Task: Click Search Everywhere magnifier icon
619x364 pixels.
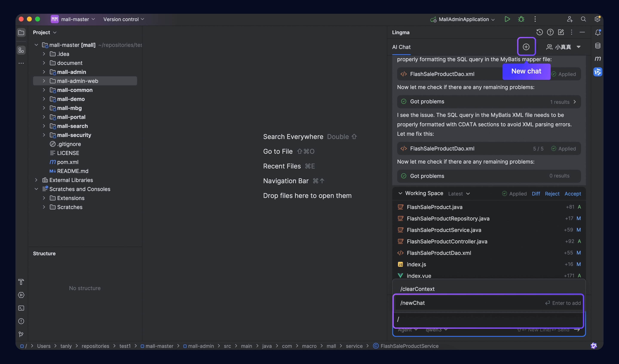Action: [x=583, y=19]
